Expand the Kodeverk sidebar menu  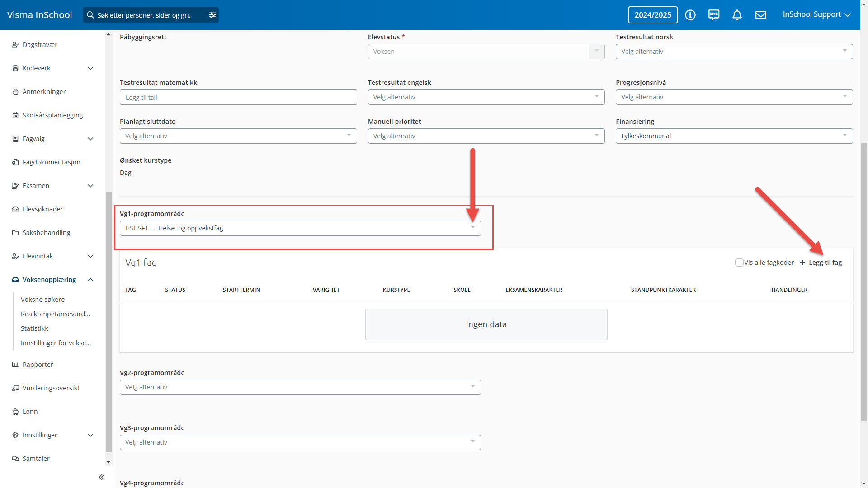pos(90,68)
